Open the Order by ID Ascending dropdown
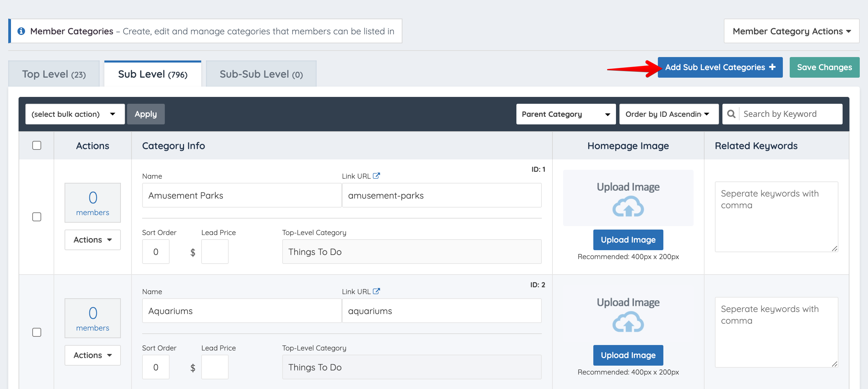The image size is (868, 389). [x=669, y=114]
